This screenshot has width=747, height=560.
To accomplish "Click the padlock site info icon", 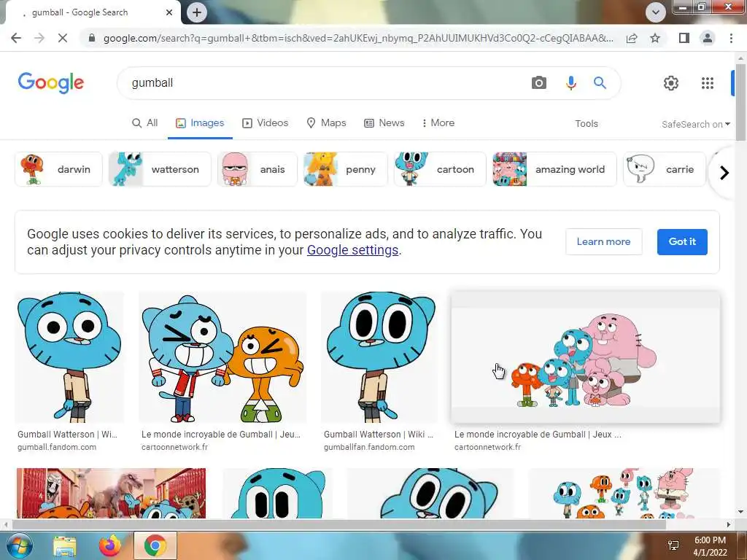I will 92,38.
